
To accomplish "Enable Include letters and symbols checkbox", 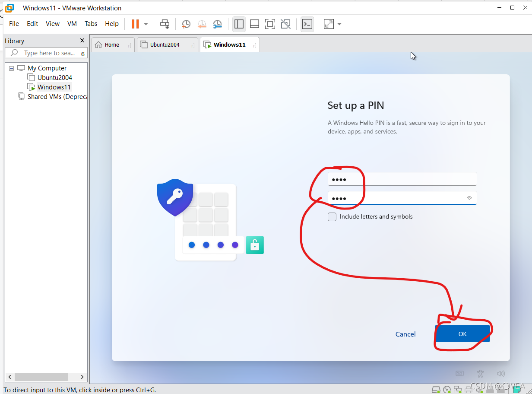I will tap(332, 217).
